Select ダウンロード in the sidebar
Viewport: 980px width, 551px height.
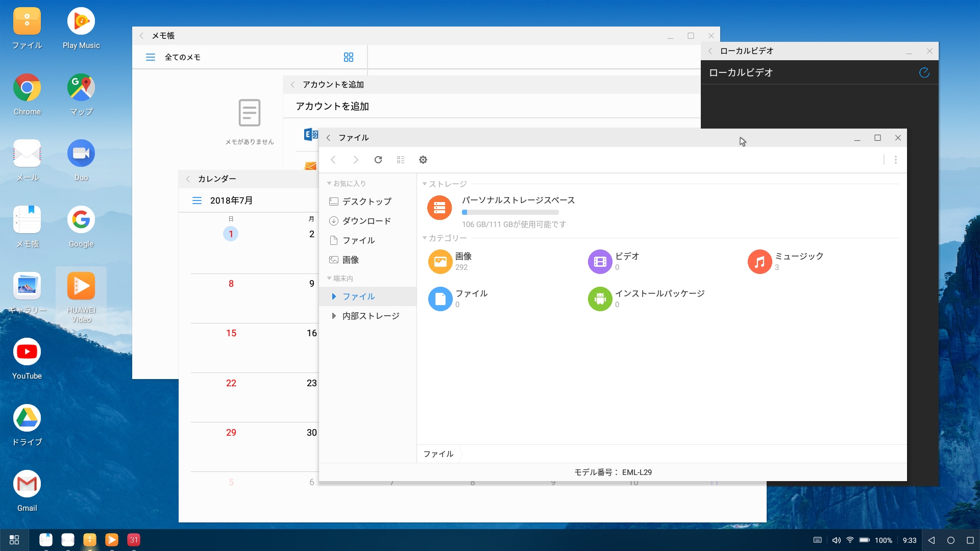tap(366, 221)
